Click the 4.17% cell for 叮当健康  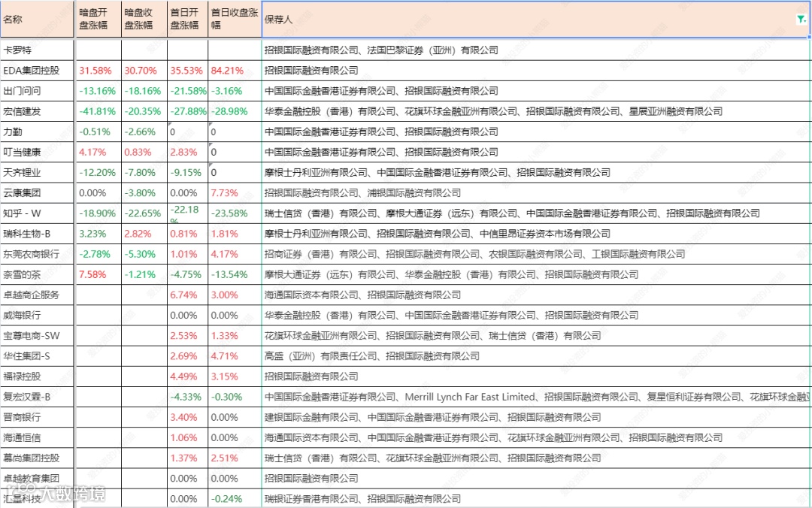pos(98,153)
